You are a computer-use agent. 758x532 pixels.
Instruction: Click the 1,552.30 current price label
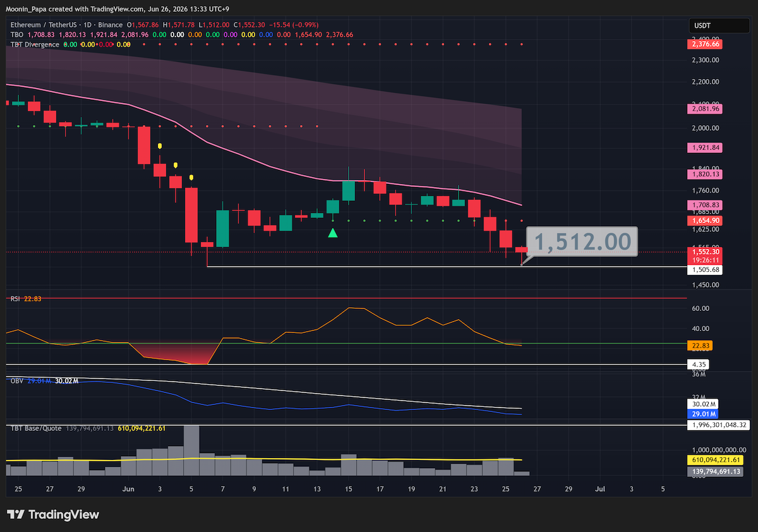[x=706, y=251]
